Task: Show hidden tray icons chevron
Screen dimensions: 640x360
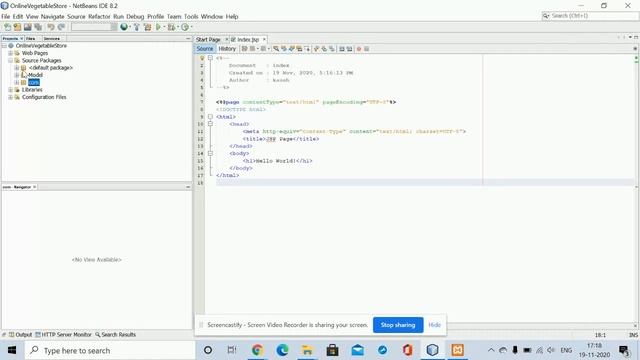Action: click(491, 350)
